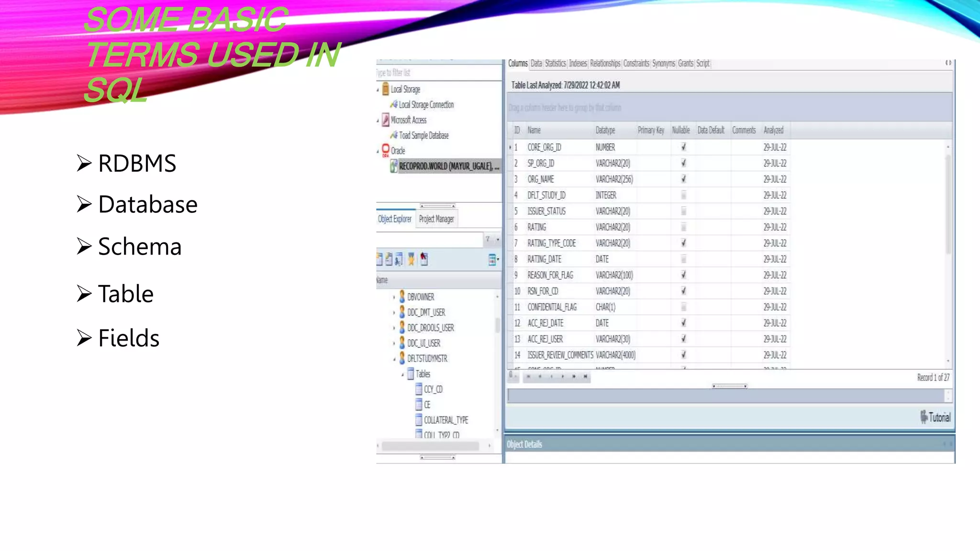Click the COLLATERAL_TYPE table icon

pyautogui.click(x=419, y=420)
